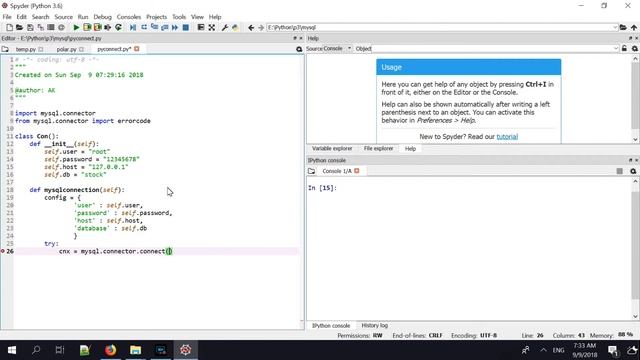This screenshot has height=360, width=640.
Task: Open Windows Start menu
Action: [x=12, y=350]
